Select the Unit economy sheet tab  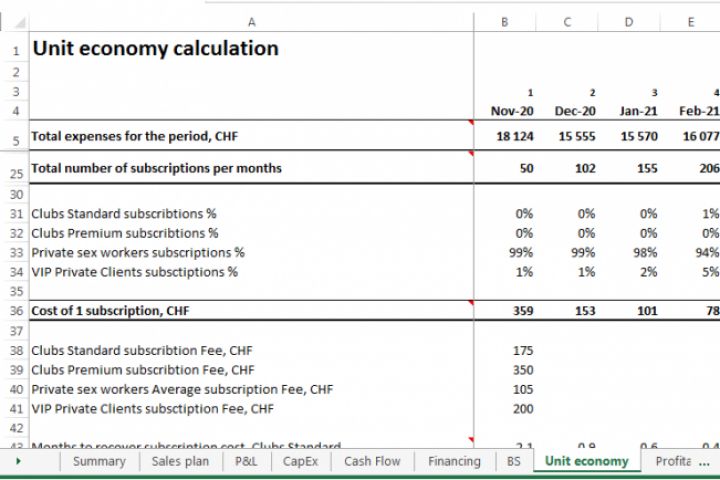click(x=587, y=462)
